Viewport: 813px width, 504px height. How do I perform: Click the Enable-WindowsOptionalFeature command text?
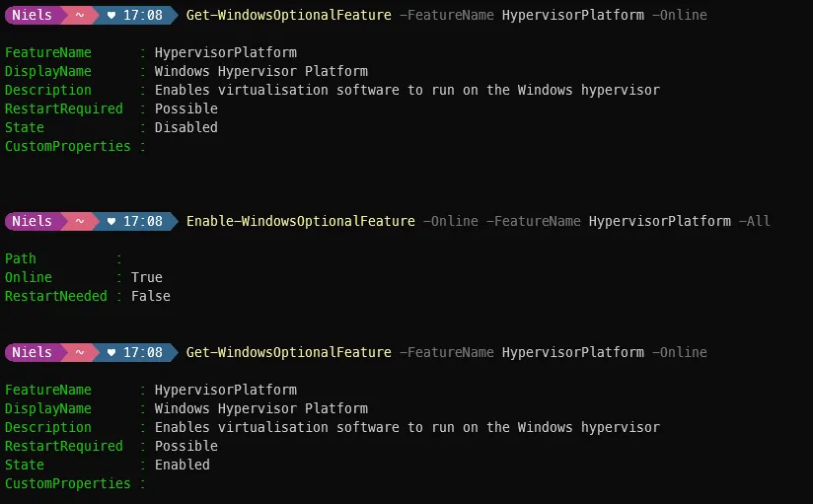coord(300,221)
